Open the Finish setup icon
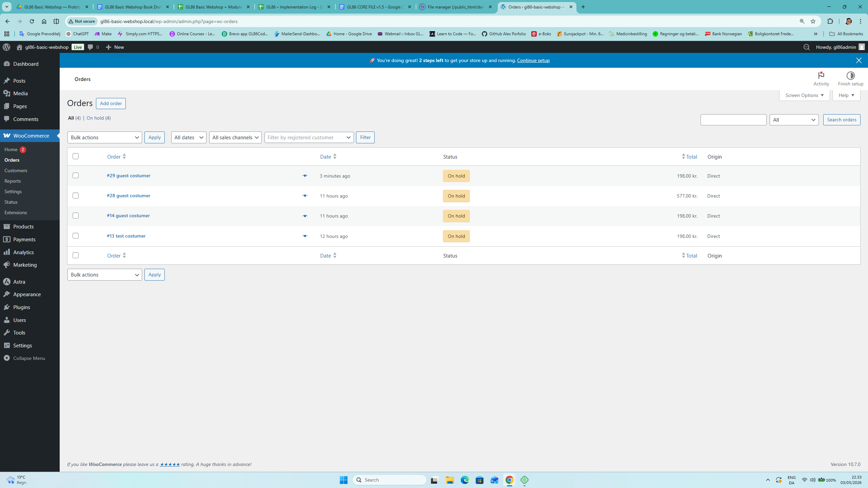The width and height of the screenshot is (868, 488). coord(850,79)
